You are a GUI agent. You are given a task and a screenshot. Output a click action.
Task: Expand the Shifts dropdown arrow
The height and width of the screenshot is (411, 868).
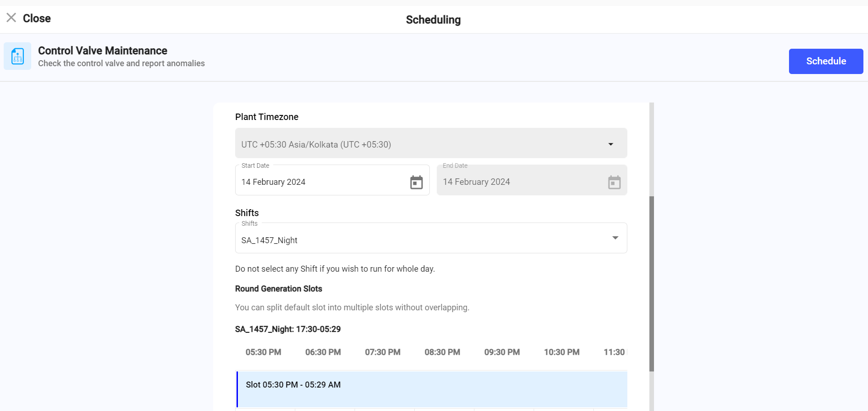click(615, 238)
